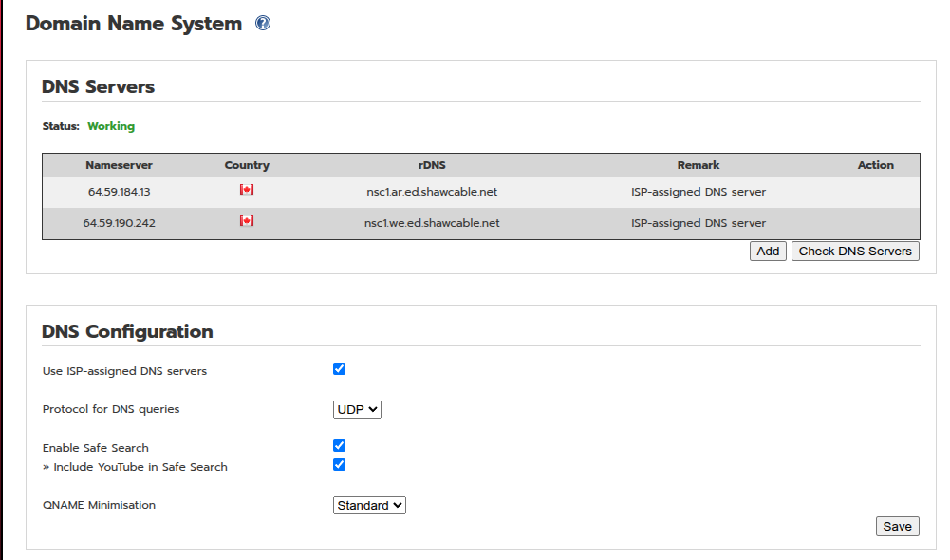The height and width of the screenshot is (560, 950).
Task: Click ISP-assigned DNS server remark for 64.59.184.13
Action: click(698, 192)
